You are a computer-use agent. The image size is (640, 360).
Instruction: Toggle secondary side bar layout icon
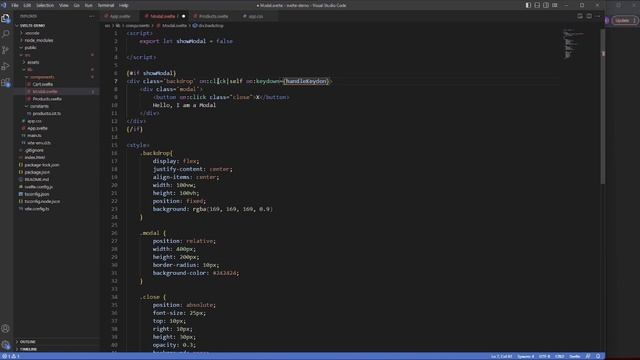[546, 5]
